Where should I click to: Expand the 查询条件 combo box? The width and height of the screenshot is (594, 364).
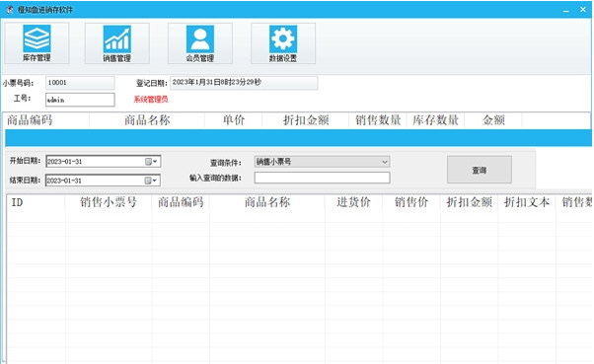tap(385, 162)
